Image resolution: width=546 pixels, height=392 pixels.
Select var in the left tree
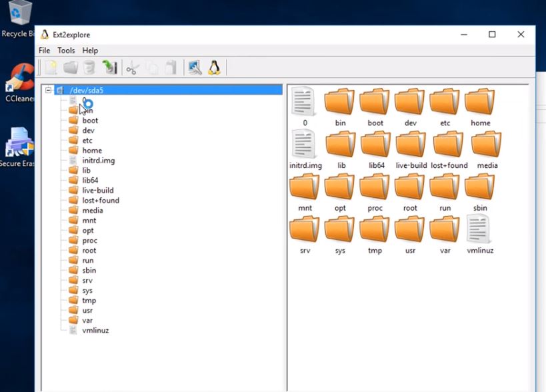87,321
